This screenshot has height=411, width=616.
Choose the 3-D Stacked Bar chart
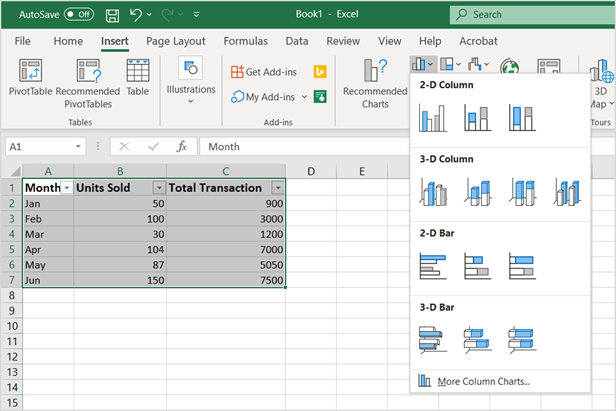[477, 339]
